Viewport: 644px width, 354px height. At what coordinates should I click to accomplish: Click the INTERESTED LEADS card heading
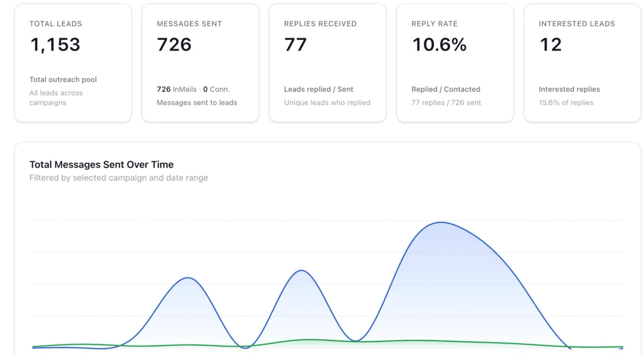pyautogui.click(x=577, y=24)
